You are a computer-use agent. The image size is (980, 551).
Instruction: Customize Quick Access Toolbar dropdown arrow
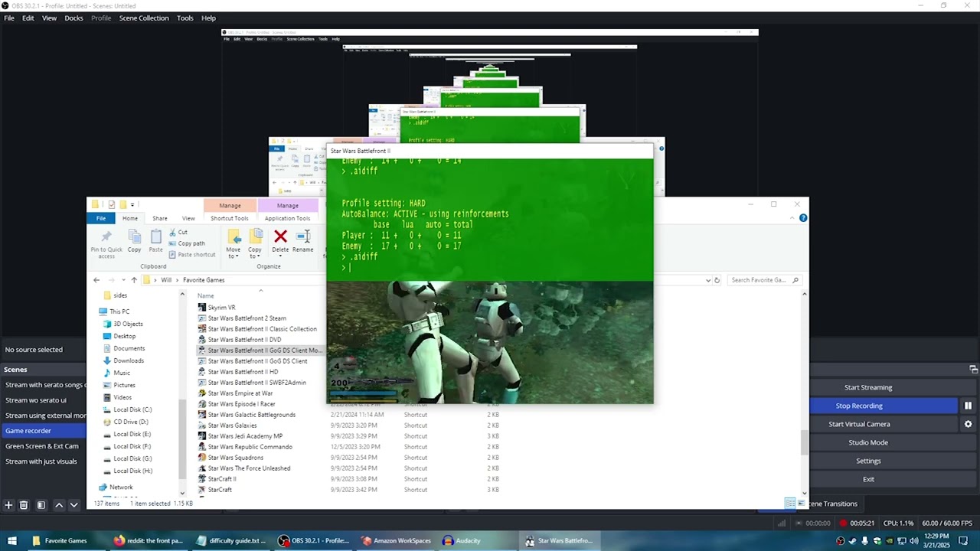(132, 205)
